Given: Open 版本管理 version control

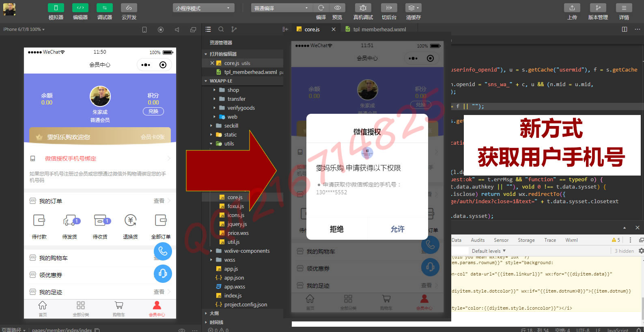Looking at the screenshot, I should (598, 8).
